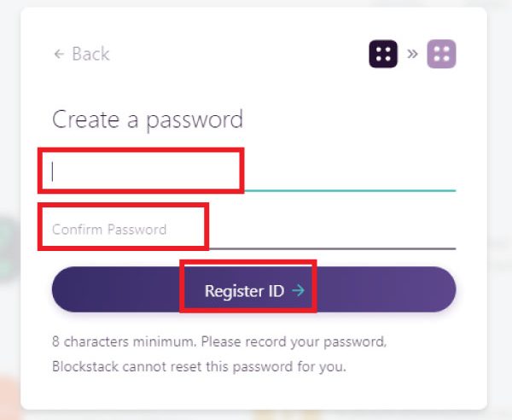Click the 'Blockstack cannot reset this password' line

pyautogui.click(x=199, y=369)
